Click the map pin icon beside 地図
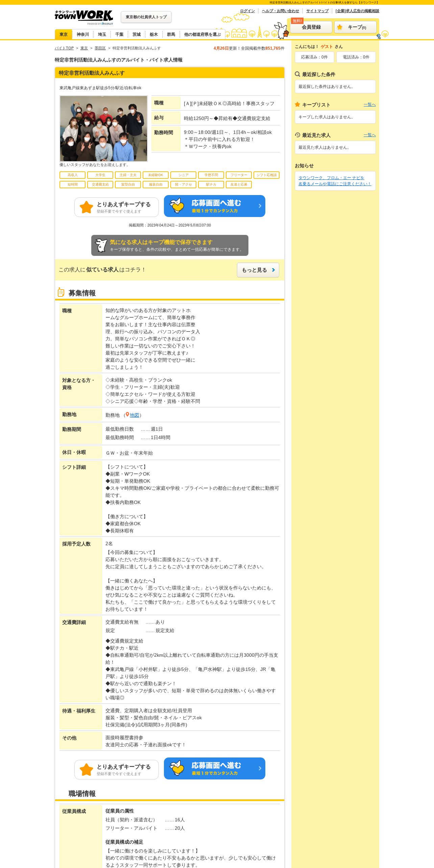 tap(127, 415)
